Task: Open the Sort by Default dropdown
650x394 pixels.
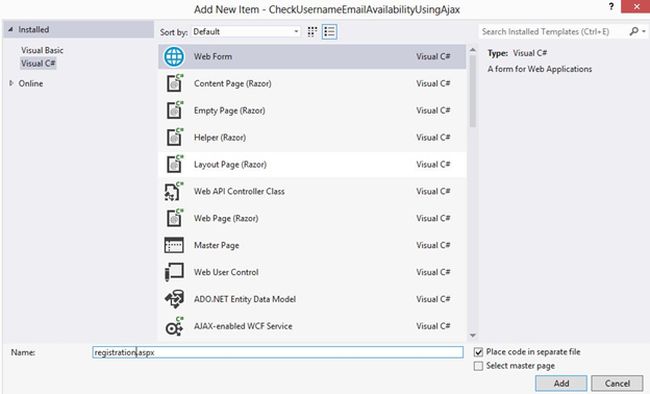Action: pyautogui.click(x=246, y=32)
